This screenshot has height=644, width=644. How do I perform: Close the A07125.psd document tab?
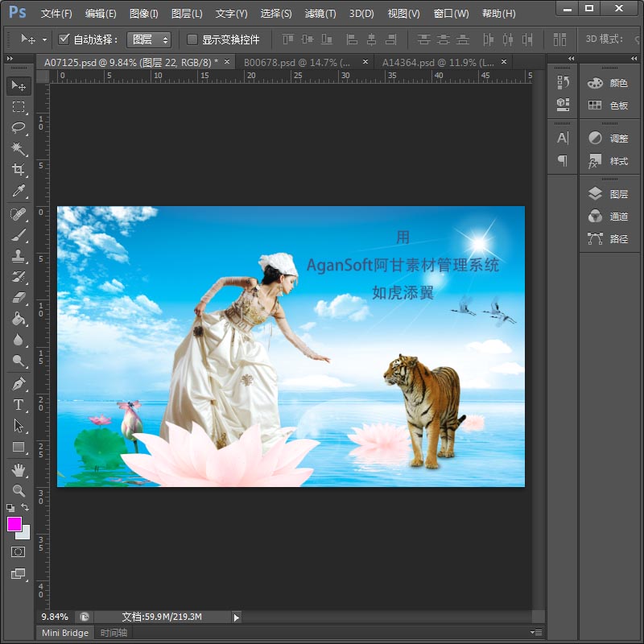click(x=227, y=62)
